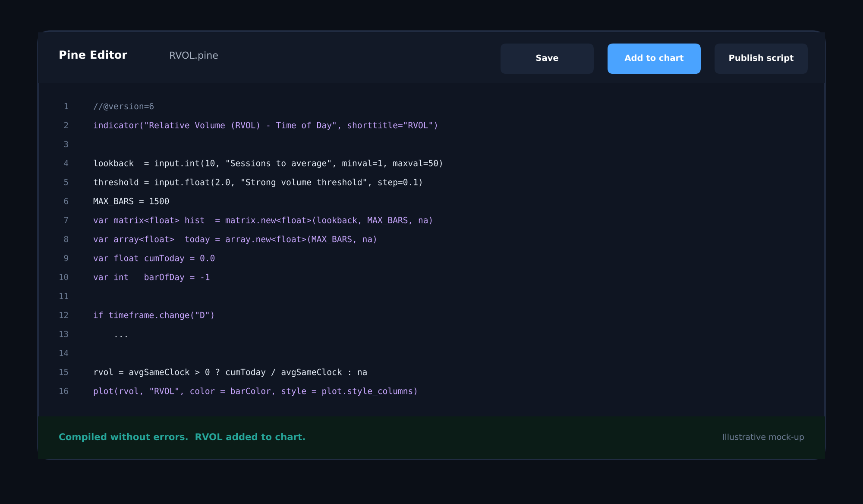The image size is (863, 504).
Task: Click the "Illustrative mock-up" label
Action: [763, 437]
